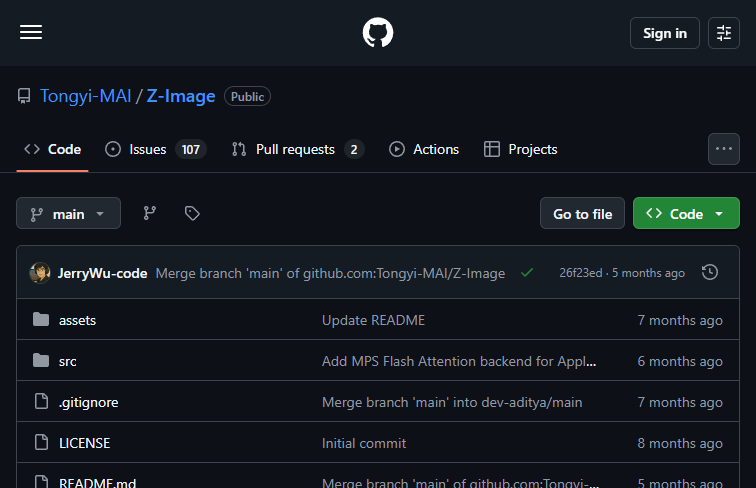Open the .gitignore file
This screenshot has height=488, width=756.
point(88,402)
